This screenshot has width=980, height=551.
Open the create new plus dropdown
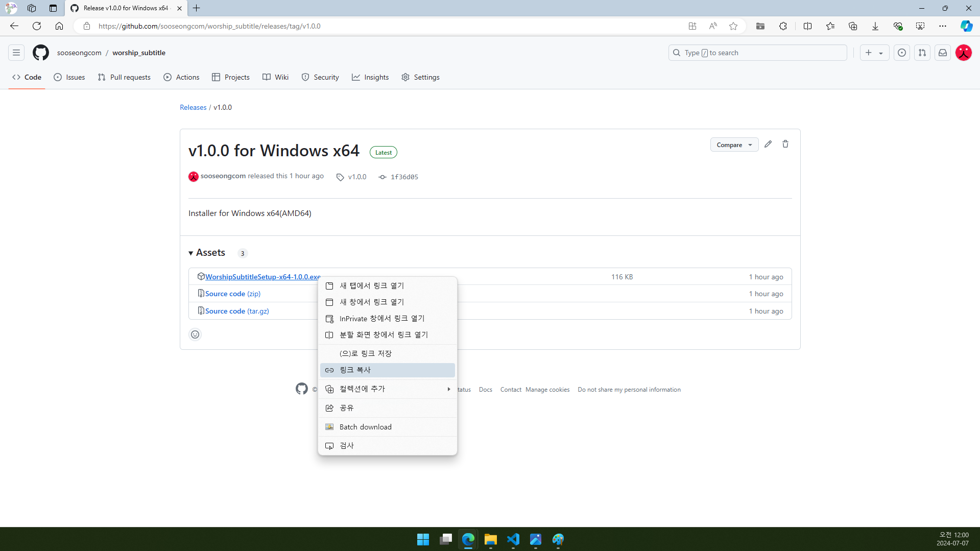tap(874, 53)
